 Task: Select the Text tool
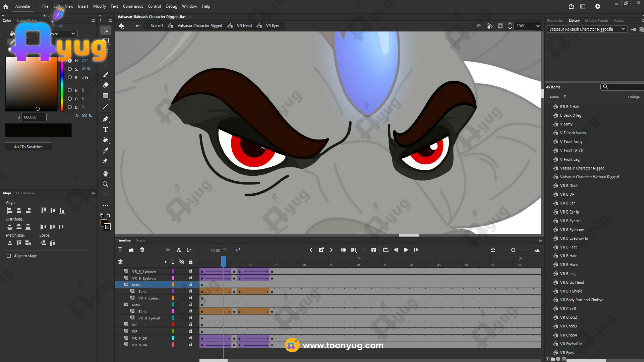click(x=105, y=129)
